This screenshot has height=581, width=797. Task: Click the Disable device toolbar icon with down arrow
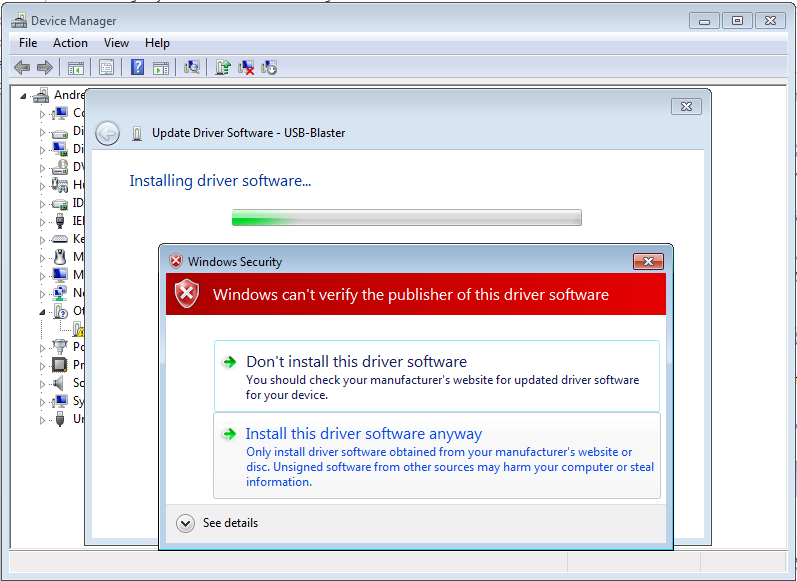pyautogui.click(x=269, y=67)
